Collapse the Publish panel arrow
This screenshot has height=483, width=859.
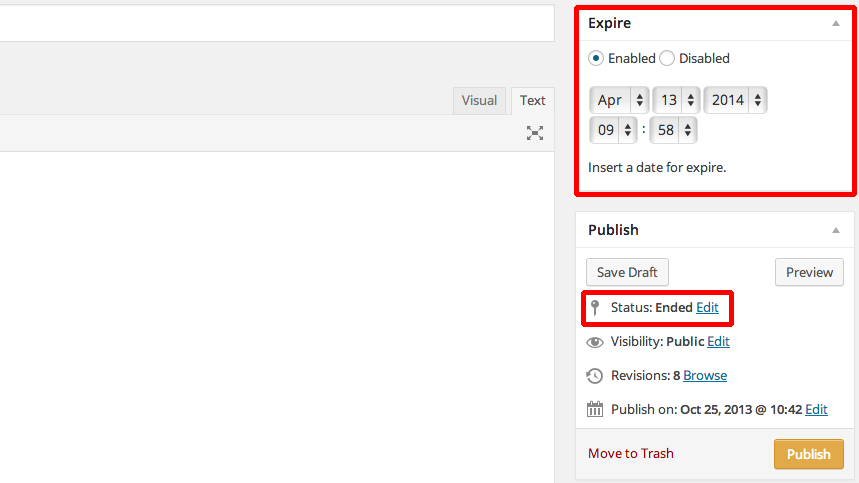coord(836,230)
